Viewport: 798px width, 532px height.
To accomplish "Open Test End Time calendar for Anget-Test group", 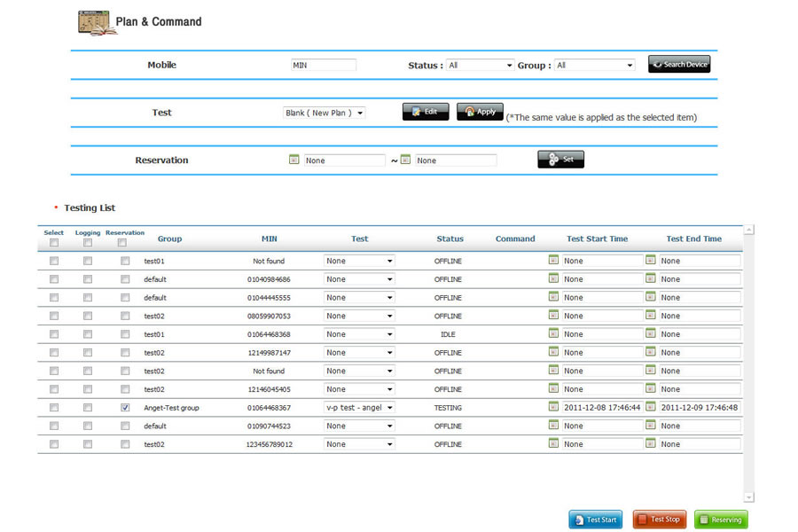I will (x=650, y=407).
